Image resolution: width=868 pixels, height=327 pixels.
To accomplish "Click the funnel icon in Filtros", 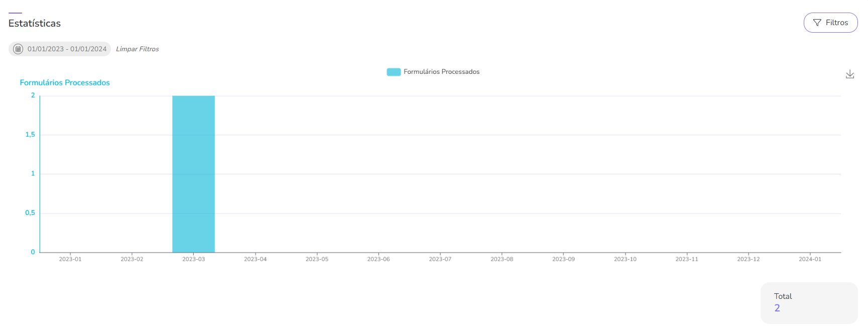I will point(817,23).
